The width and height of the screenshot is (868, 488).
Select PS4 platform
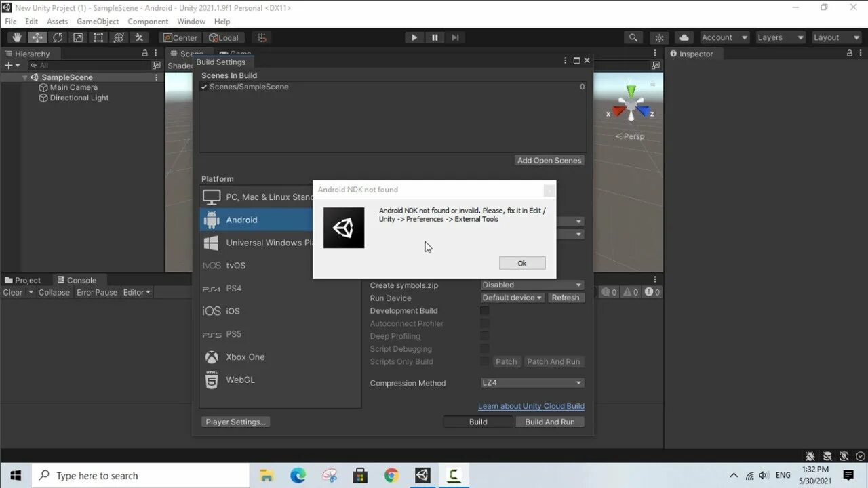pos(281,288)
